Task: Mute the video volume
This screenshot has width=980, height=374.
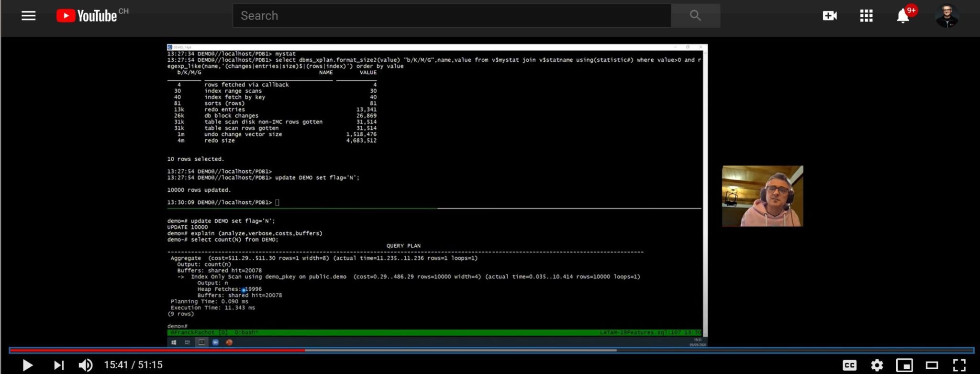Action: [x=86, y=365]
